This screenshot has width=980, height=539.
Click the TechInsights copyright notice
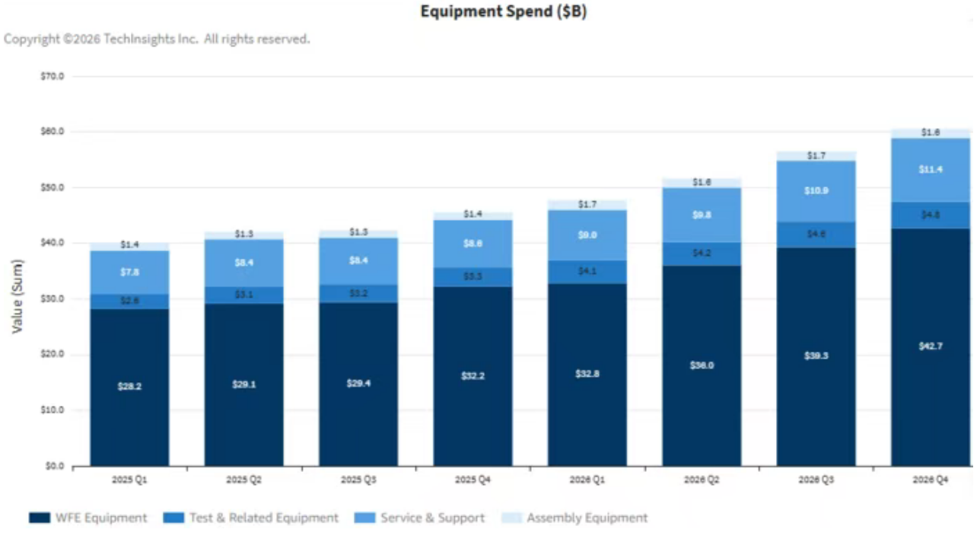(157, 39)
